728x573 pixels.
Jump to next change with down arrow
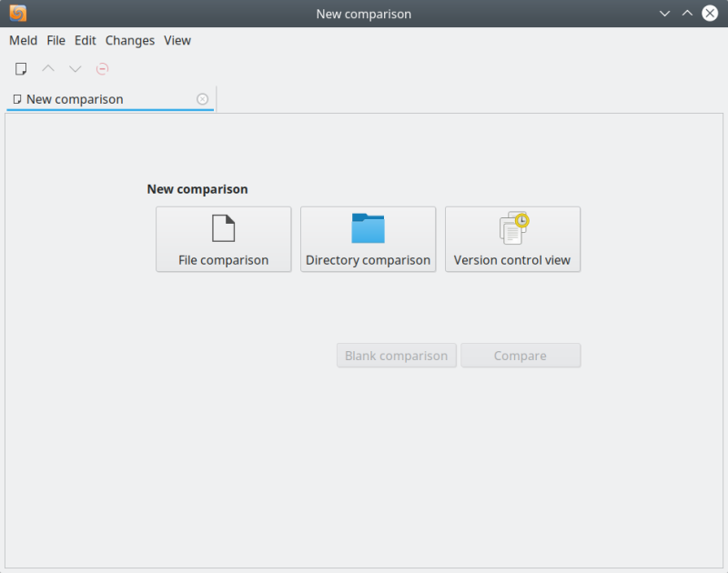[x=76, y=69]
